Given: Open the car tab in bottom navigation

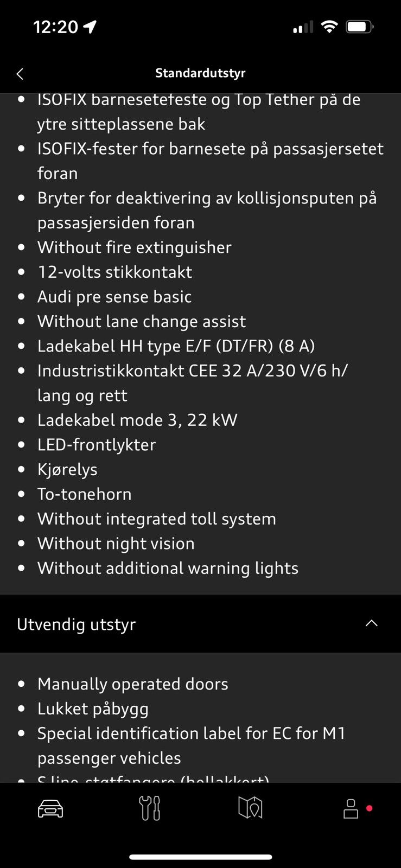Looking at the screenshot, I should pyautogui.click(x=50, y=808).
